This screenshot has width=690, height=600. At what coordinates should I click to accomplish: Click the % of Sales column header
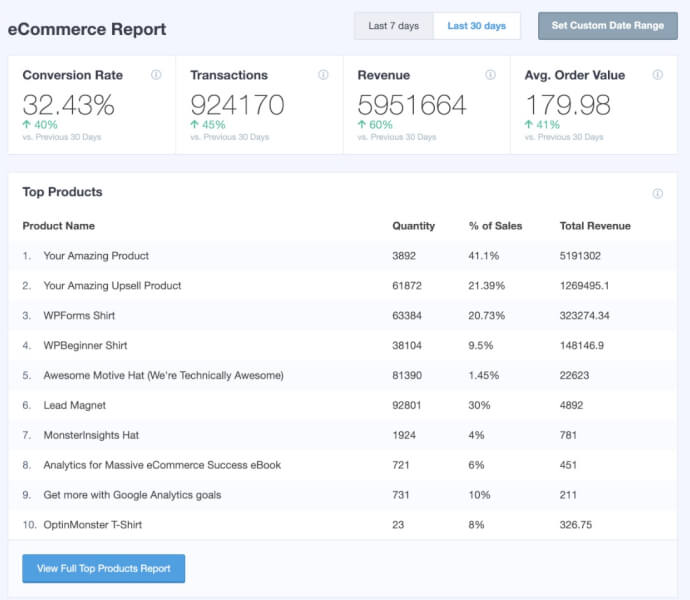click(495, 226)
